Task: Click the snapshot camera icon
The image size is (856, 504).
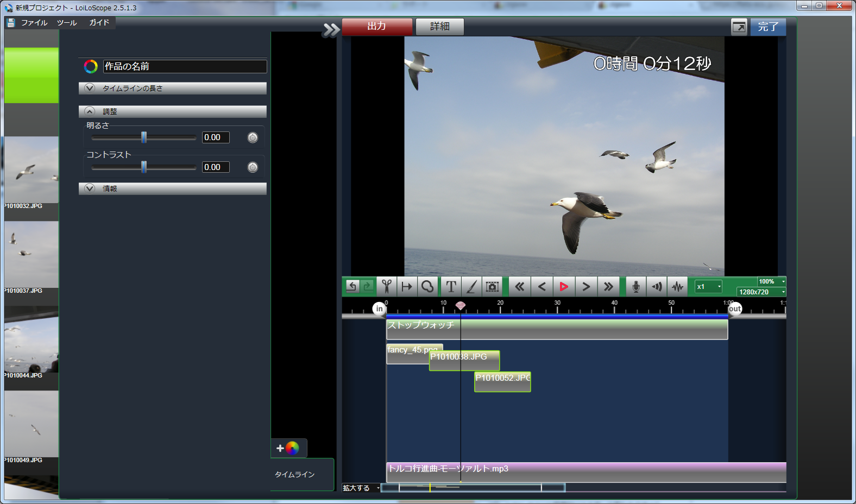Action: pos(492,286)
